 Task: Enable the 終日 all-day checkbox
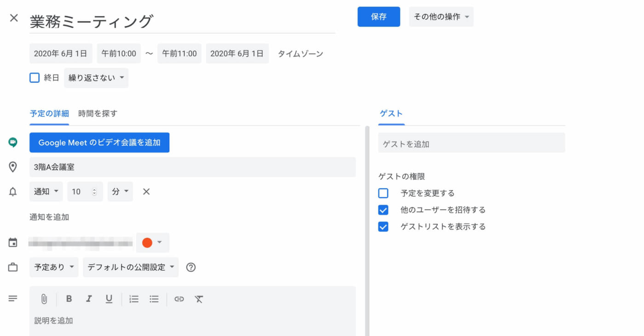[34, 78]
